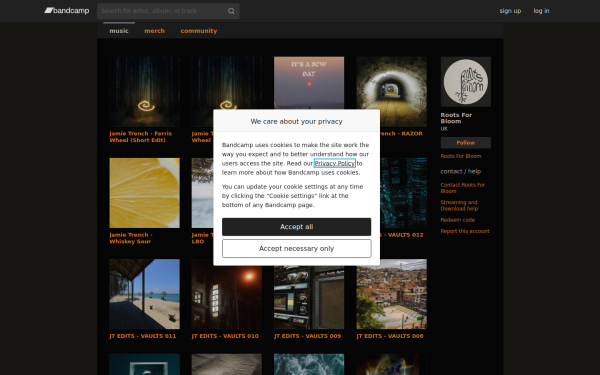600x375 pixels.
Task: Open the Privacy Policy link
Action: [334, 163]
